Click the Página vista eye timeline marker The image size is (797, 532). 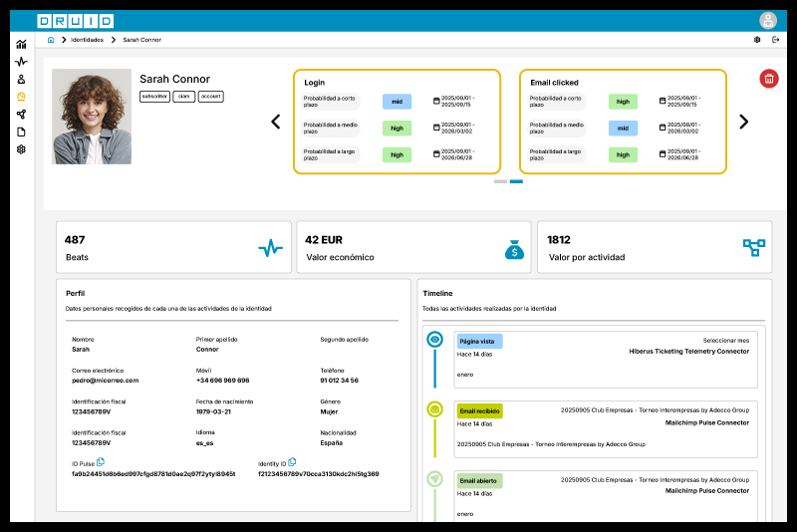pyautogui.click(x=434, y=340)
